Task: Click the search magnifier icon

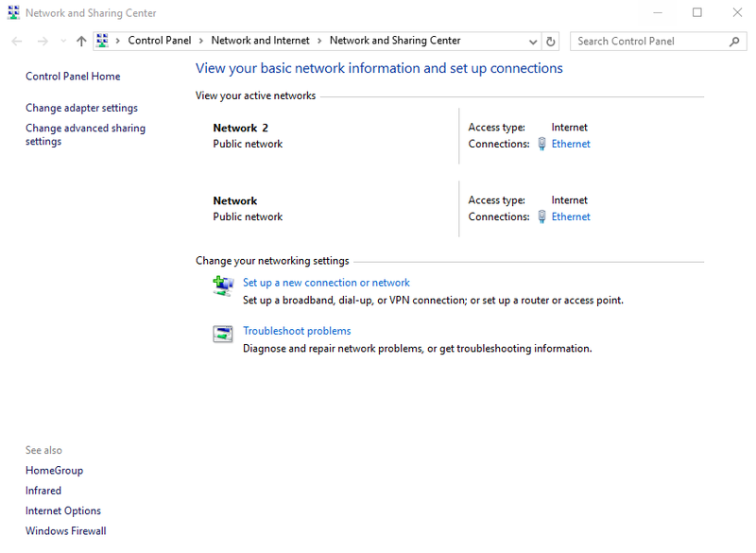Action: coord(734,41)
